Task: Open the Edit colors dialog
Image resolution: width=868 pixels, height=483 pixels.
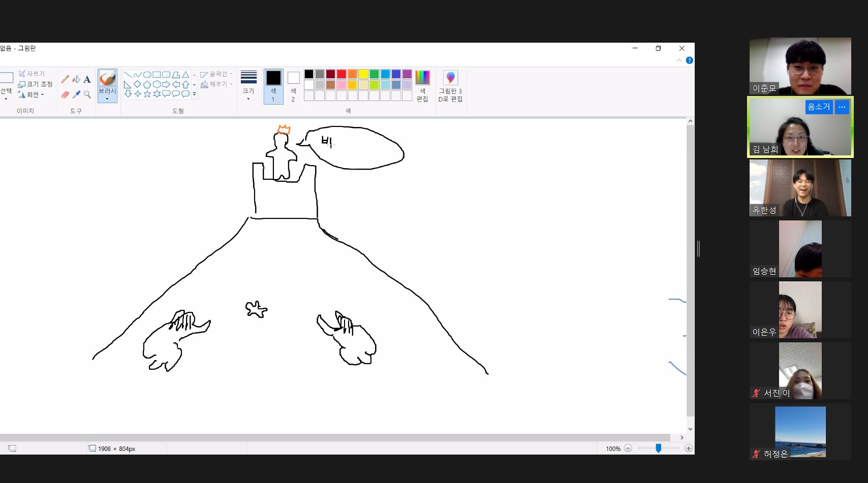Action: coord(422,86)
